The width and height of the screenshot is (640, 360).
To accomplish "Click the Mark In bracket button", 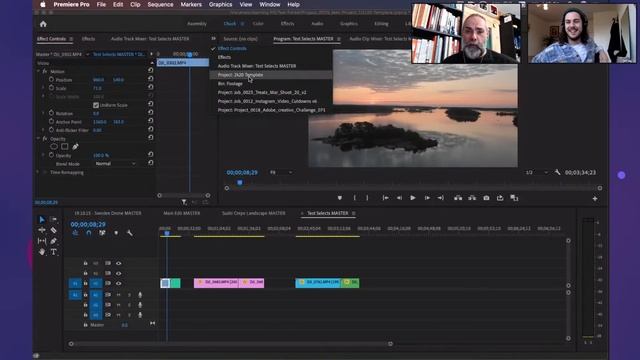I will click(354, 198).
